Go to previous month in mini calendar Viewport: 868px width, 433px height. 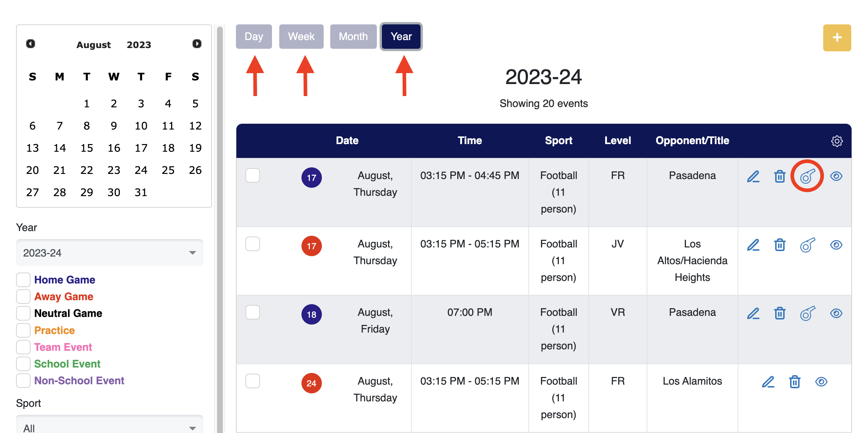pyautogui.click(x=31, y=44)
